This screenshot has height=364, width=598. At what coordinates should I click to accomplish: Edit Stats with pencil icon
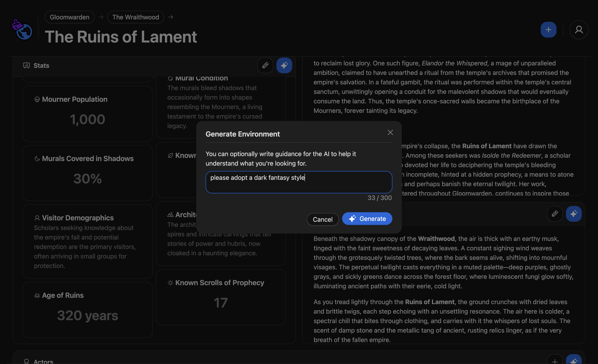tap(265, 65)
